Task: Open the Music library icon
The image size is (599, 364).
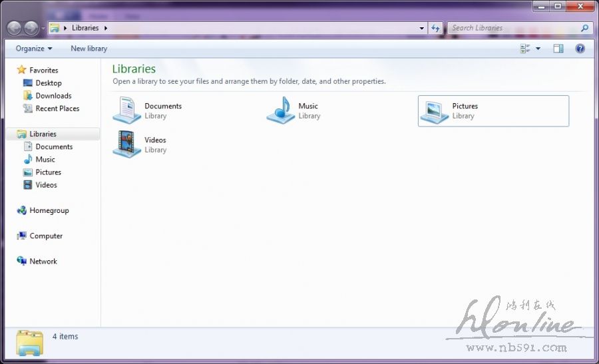Action: click(280, 110)
